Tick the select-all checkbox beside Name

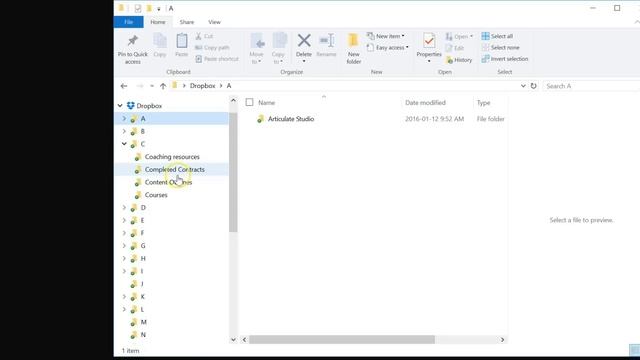(249, 102)
